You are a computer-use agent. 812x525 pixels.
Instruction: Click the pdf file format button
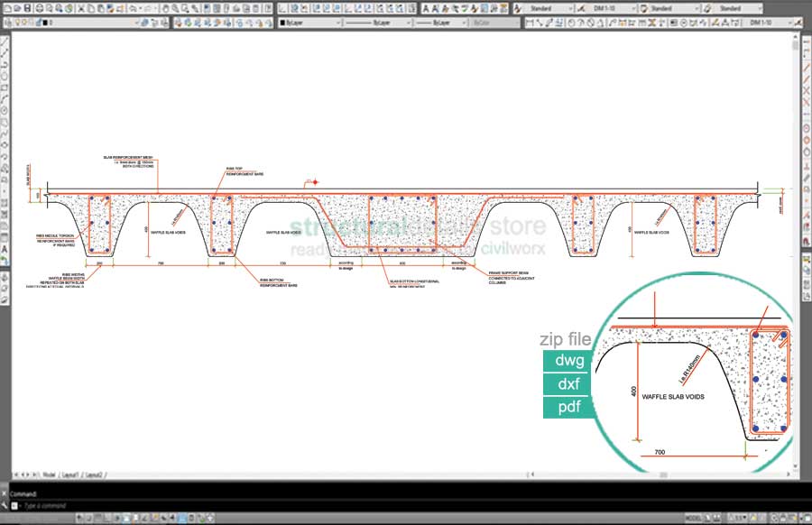[569, 408]
